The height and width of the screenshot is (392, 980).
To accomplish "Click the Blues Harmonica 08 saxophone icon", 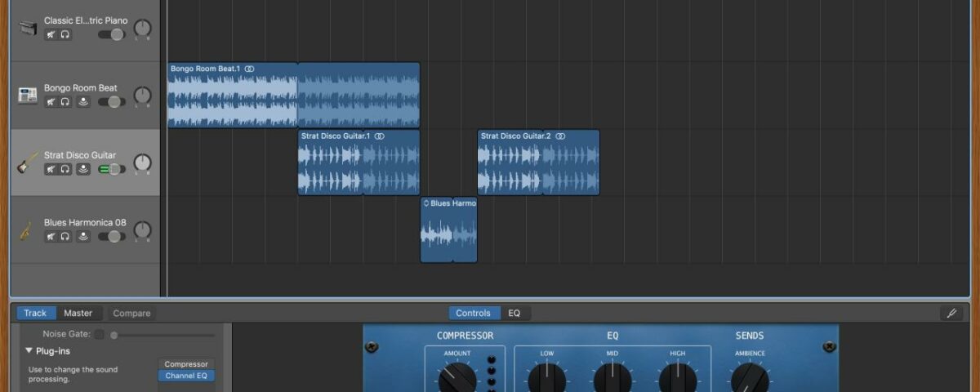I will coord(28,230).
